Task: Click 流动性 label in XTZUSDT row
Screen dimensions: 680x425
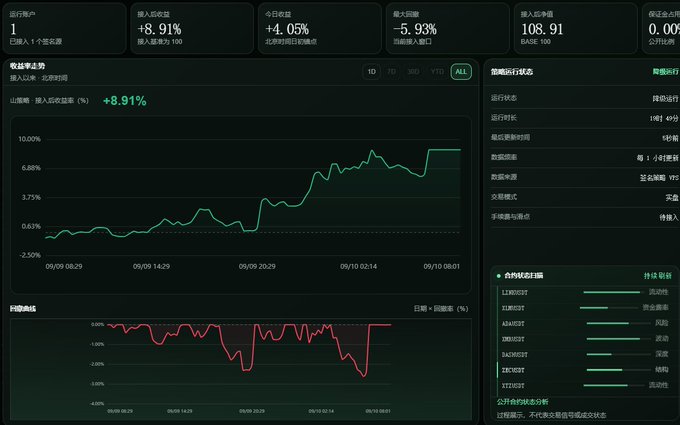Action: (658, 385)
